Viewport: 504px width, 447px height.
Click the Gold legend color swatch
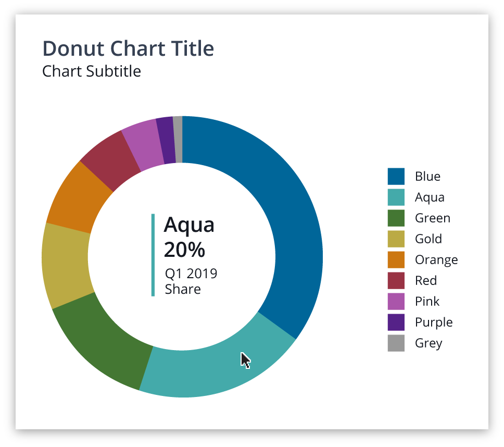coord(396,239)
